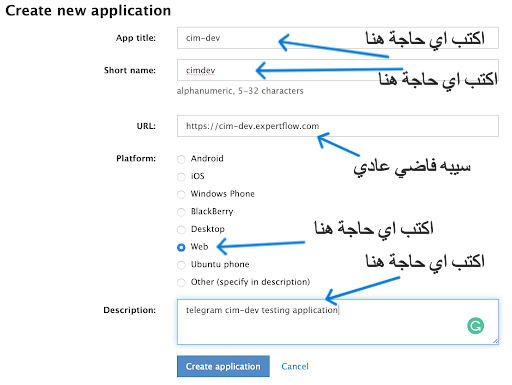Choose Other (specify in description) option
Screen dimensions: 512x385
181,283
